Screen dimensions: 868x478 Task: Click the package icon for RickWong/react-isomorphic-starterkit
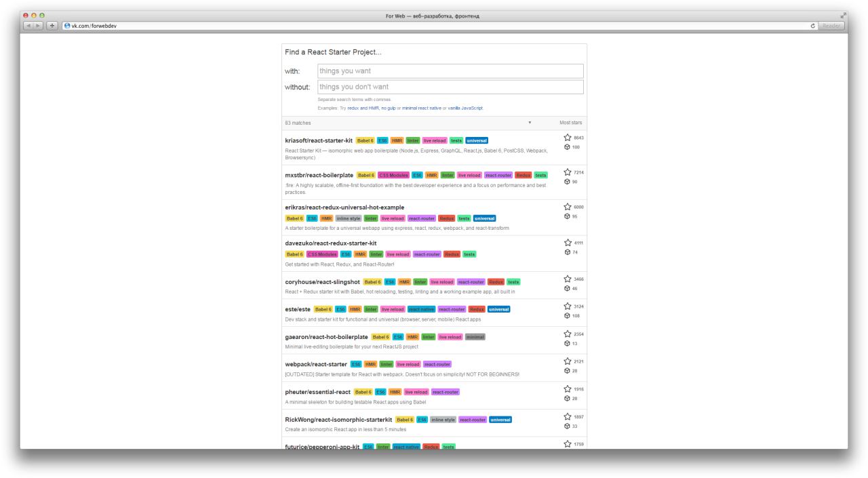[x=568, y=426]
